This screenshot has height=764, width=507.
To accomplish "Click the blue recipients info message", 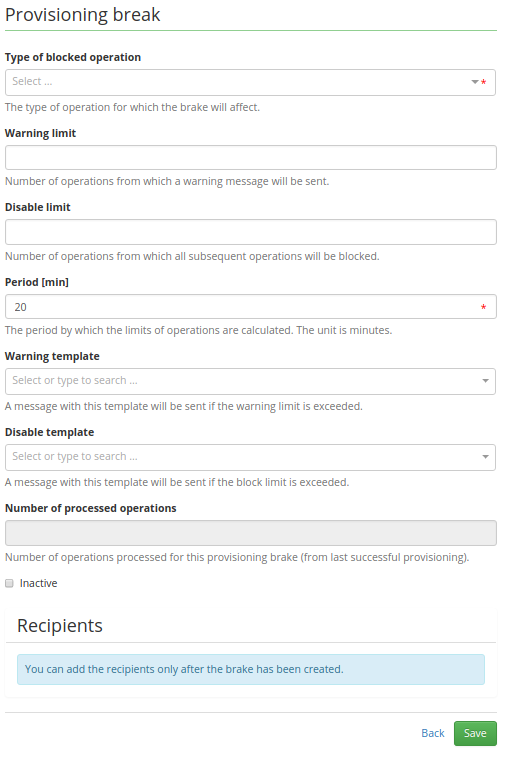I will [x=251, y=669].
